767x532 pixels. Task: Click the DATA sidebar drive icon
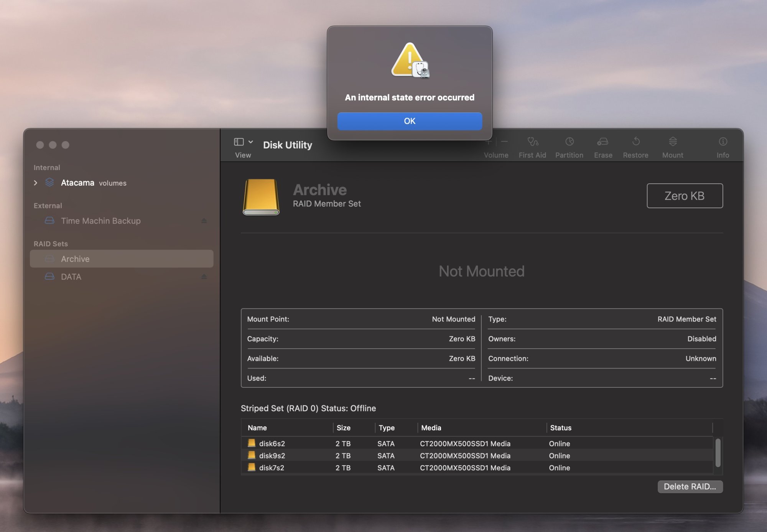click(x=49, y=277)
